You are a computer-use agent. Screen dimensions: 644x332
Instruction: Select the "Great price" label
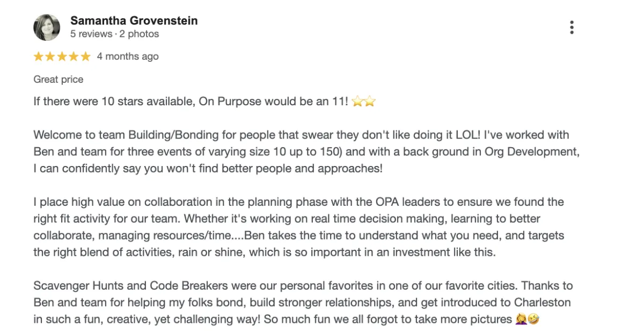58,80
